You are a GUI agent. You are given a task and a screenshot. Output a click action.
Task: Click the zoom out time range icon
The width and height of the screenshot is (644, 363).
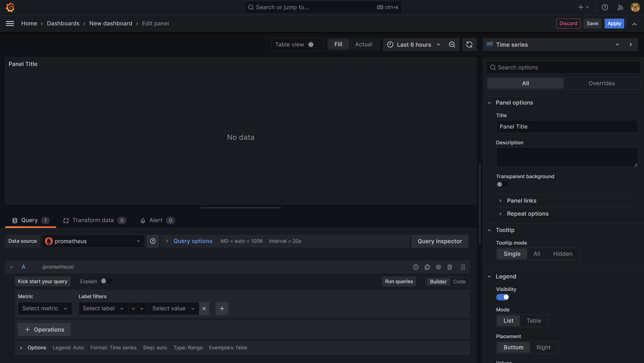click(452, 44)
